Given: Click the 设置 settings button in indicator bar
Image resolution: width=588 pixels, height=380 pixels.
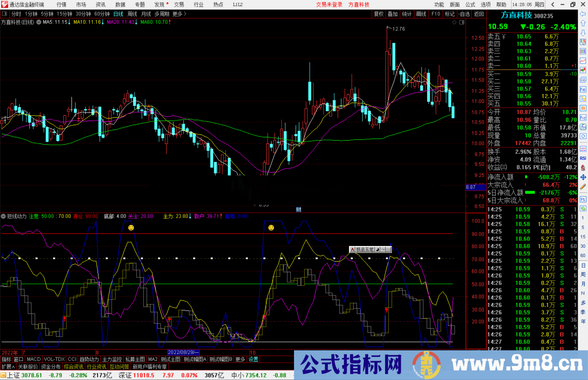Looking at the screenshot, I should pyautogui.click(x=253, y=359).
